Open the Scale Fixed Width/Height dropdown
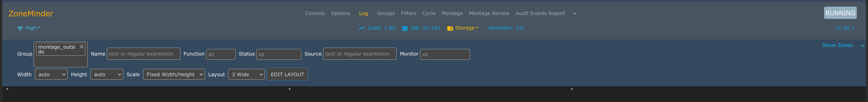Image resolution: width=868 pixels, height=102 pixels. click(174, 74)
